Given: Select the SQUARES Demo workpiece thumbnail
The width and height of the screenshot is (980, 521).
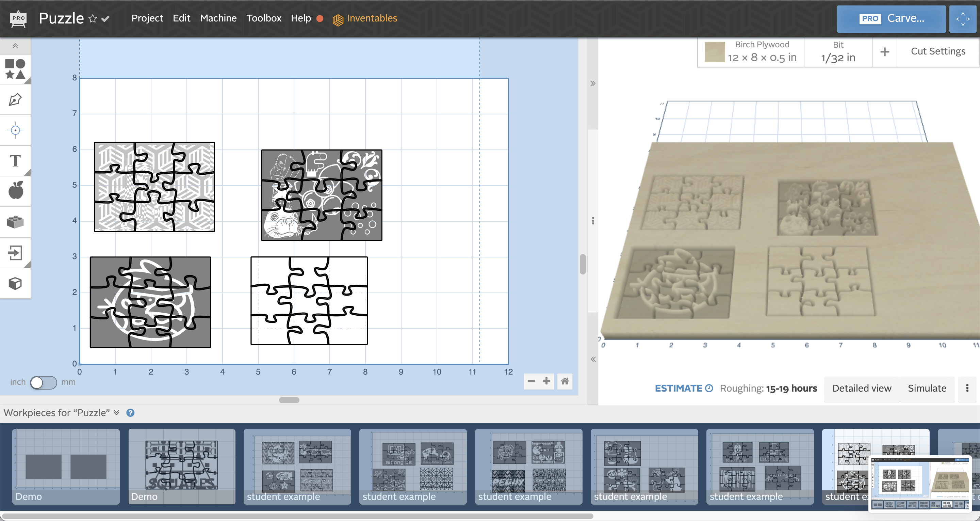Looking at the screenshot, I should [182, 467].
